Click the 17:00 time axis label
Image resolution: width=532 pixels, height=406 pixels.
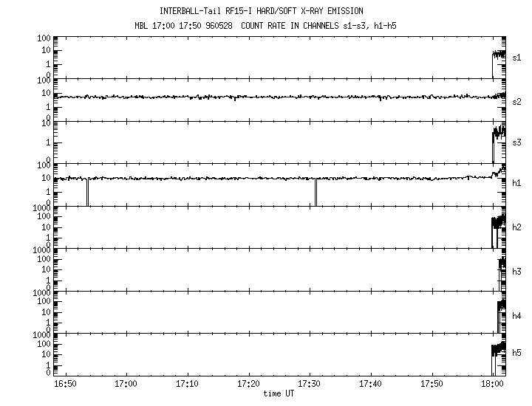click(126, 384)
